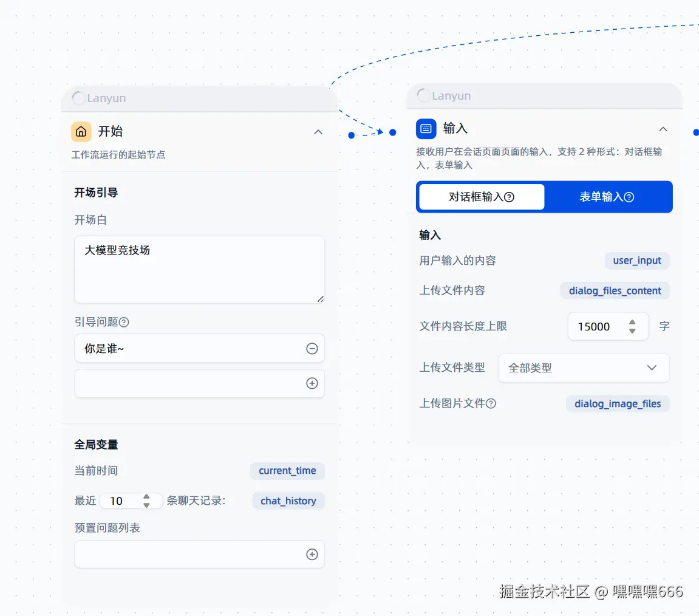The image size is (699, 616).
Task: Click the keyboard icon of 输入 node
Action: 426,129
